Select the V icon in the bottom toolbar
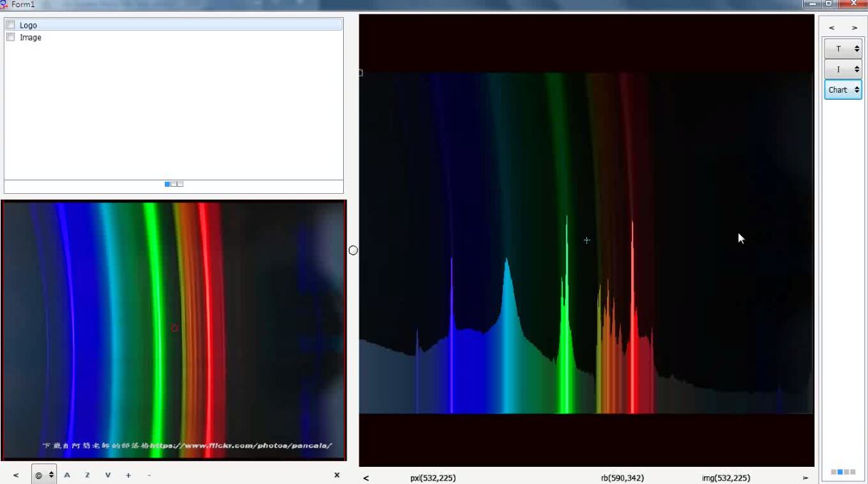This screenshot has height=484, width=868. tap(107, 475)
